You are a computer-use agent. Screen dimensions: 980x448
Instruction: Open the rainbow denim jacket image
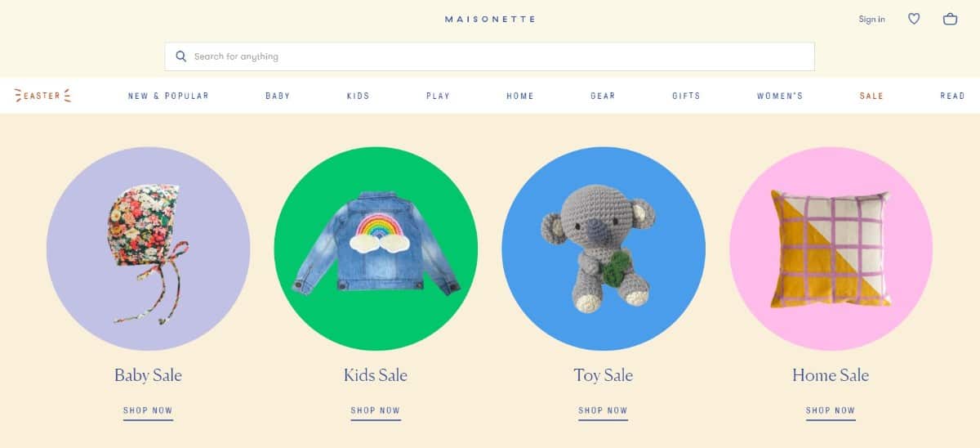click(x=376, y=249)
